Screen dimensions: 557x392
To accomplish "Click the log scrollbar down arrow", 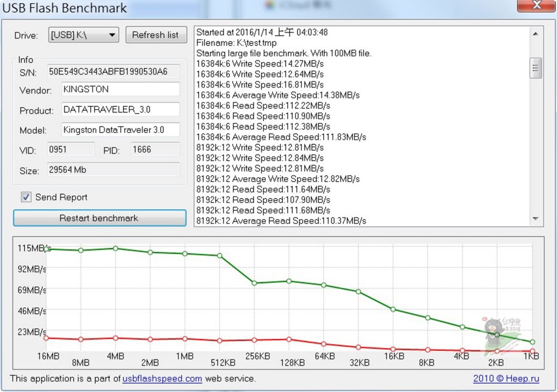I will 535,219.
